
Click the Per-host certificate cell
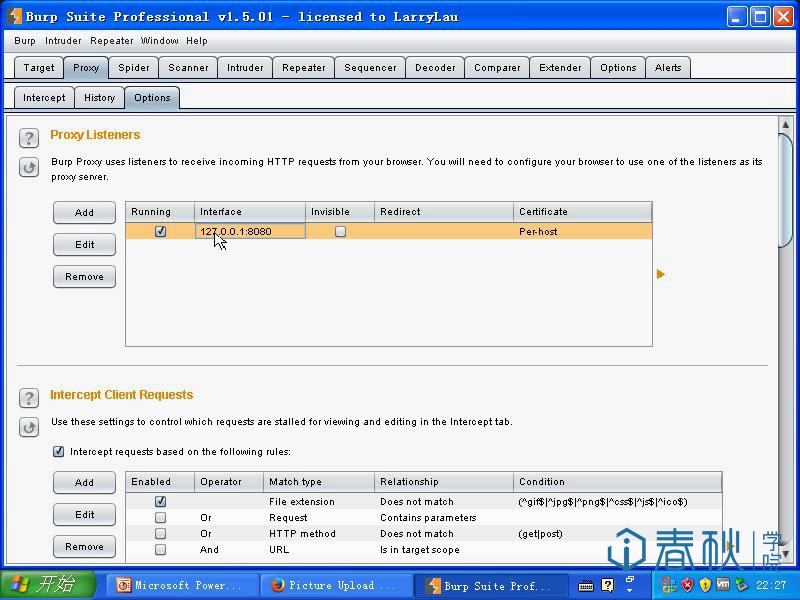pos(582,231)
